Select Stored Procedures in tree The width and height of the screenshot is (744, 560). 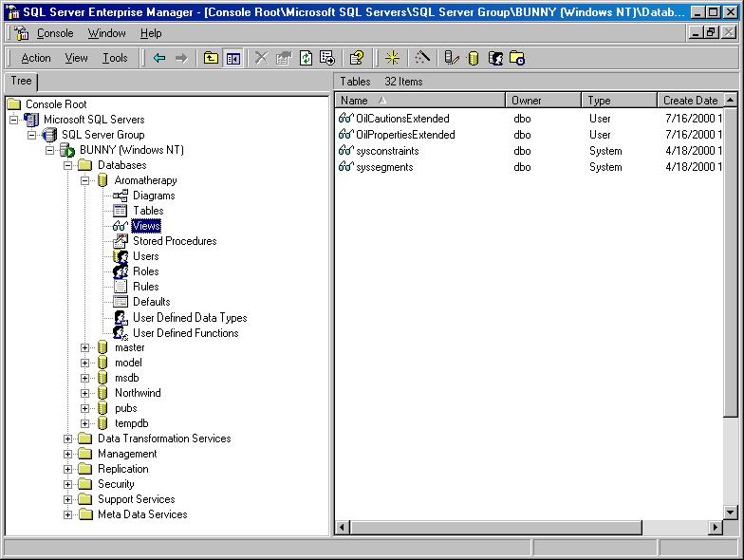tap(175, 241)
